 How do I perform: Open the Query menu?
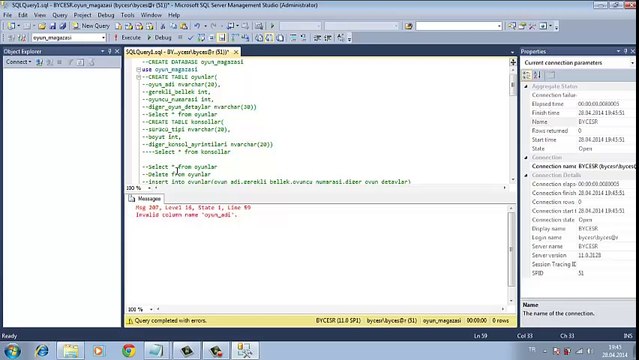[x=59, y=15]
